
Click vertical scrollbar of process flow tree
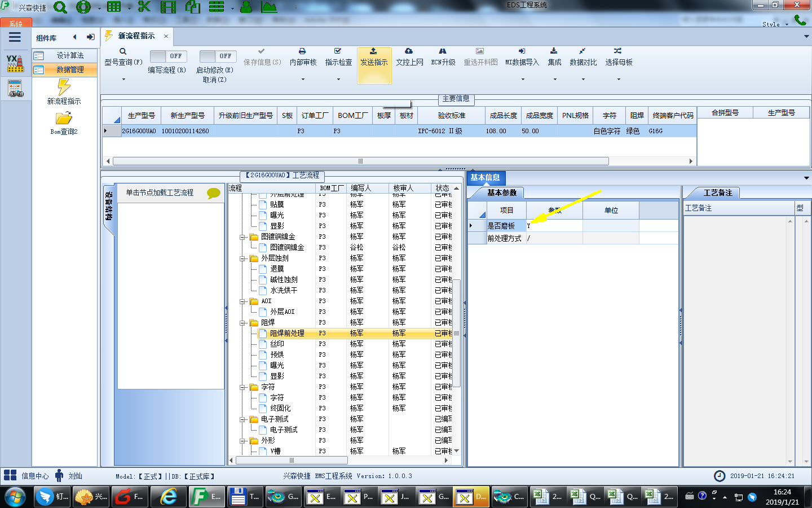[457, 333]
